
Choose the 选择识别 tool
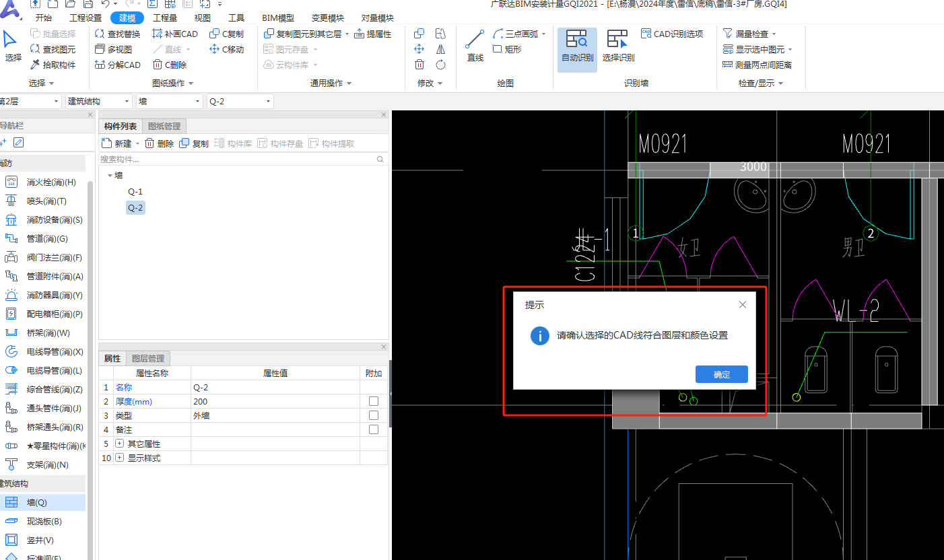618,46
